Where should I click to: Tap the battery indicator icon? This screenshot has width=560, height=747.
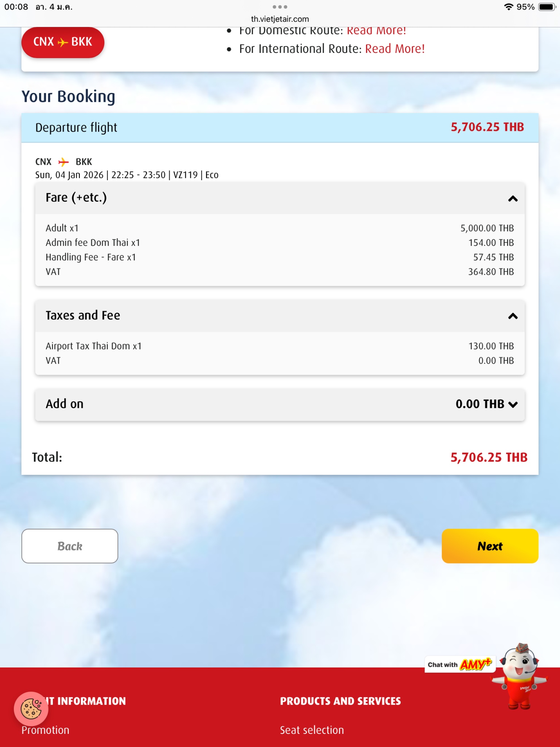coord(547,7)
